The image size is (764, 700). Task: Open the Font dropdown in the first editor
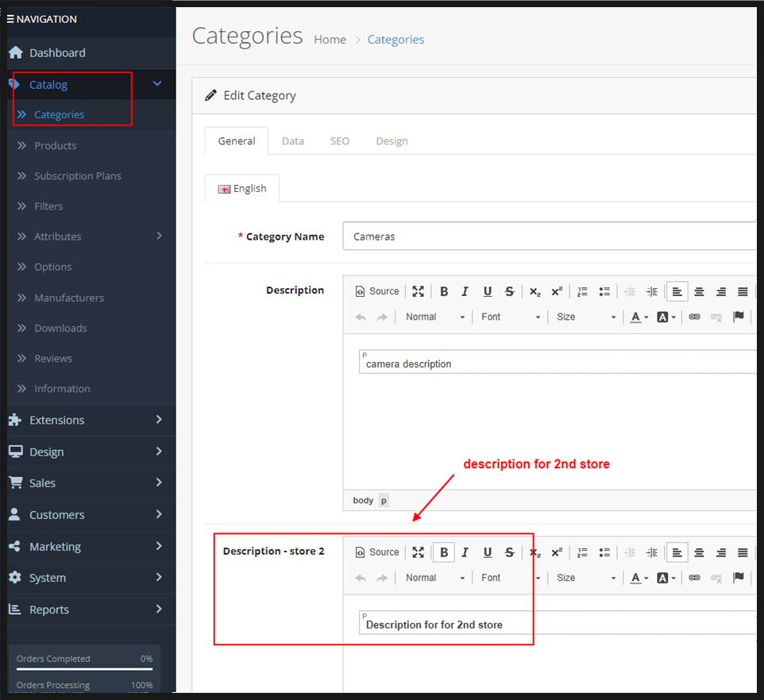coord(511,317)
